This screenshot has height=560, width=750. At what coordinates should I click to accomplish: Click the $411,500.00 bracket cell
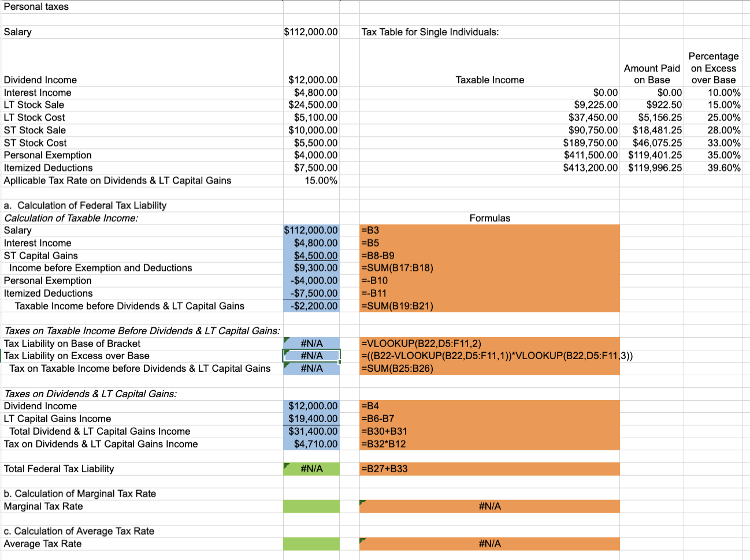(x=489, y=155)
